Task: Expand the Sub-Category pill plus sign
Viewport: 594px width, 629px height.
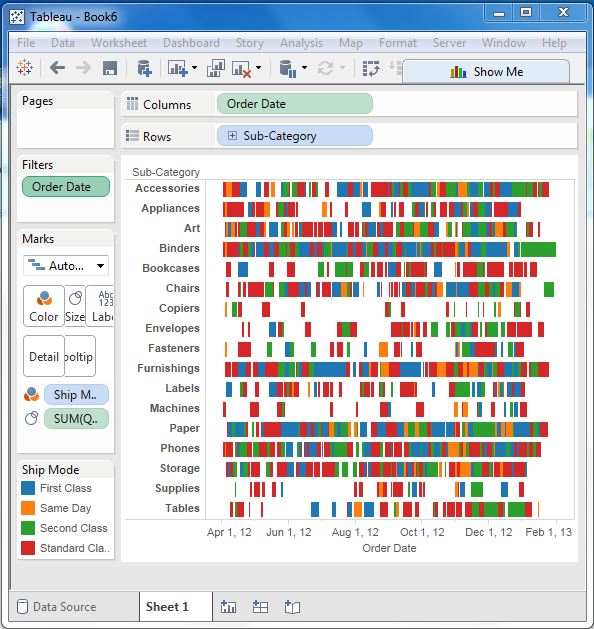Action: tap(232, 136)
